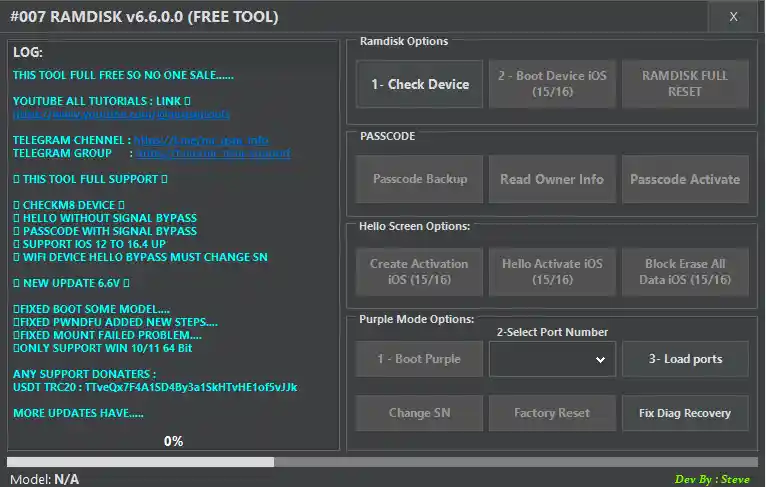
Task: Select 2 - Boot Device iOS (15/16)
Action: tap(552, 84)
